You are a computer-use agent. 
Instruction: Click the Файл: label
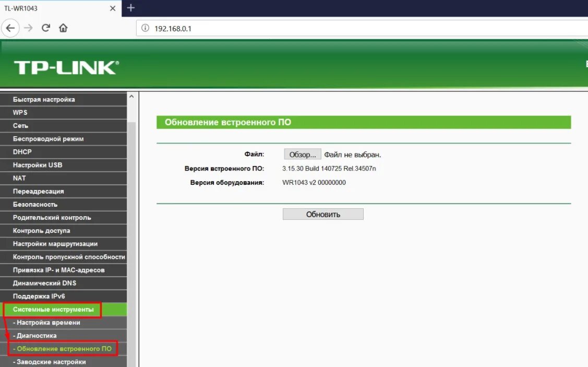point(254,154)
